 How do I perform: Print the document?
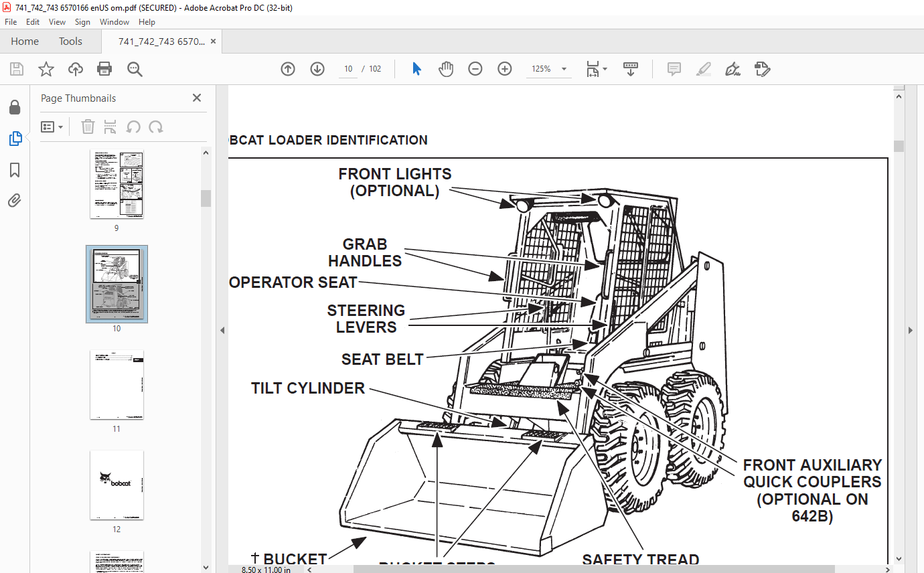coord(104,69)
